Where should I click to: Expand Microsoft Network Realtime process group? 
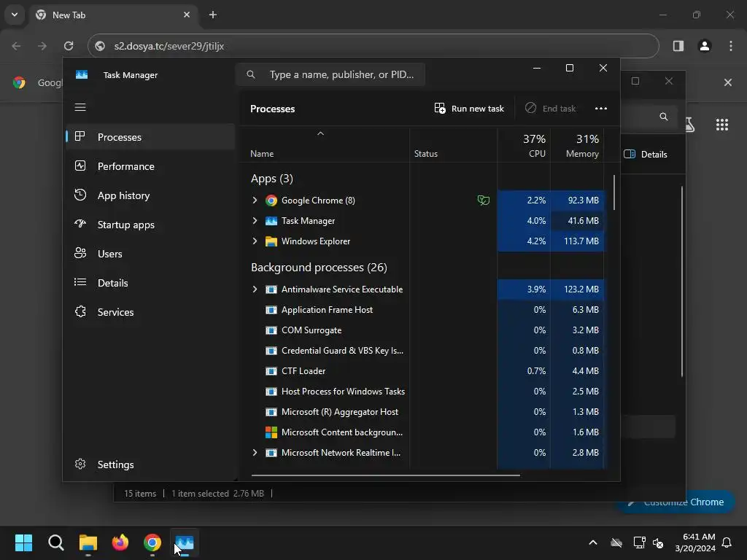coord(255,452)
